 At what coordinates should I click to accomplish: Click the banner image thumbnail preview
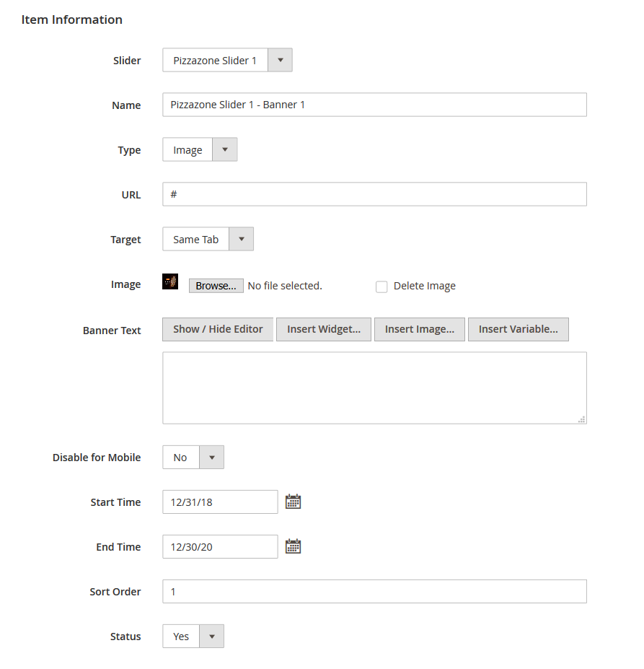170,282
